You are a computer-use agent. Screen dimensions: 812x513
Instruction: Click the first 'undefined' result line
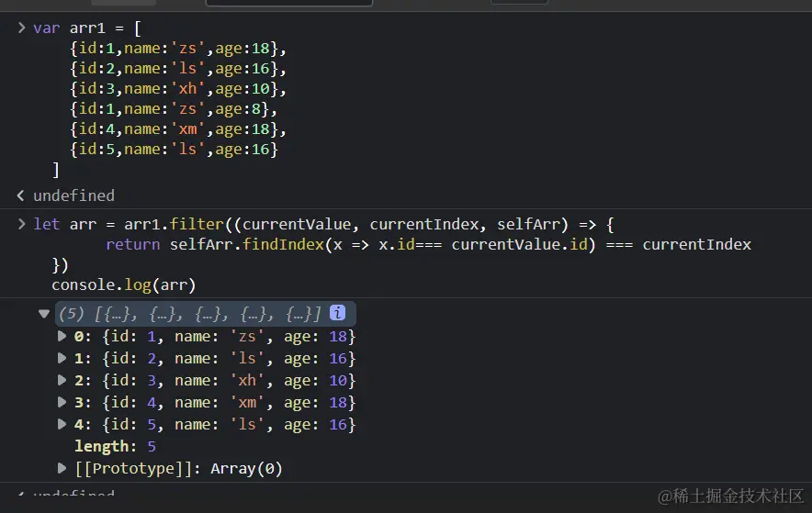pos(73,195)
